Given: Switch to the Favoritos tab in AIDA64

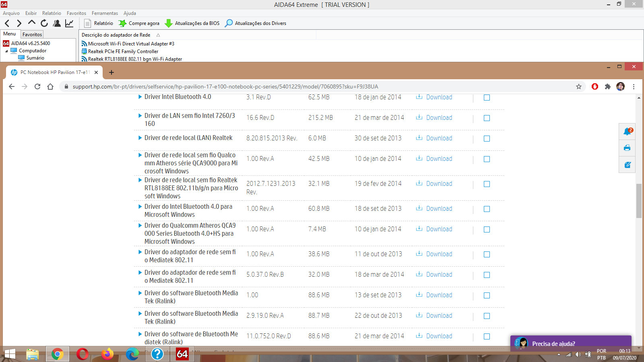Looking at the screenshot, I should (32, 35).
